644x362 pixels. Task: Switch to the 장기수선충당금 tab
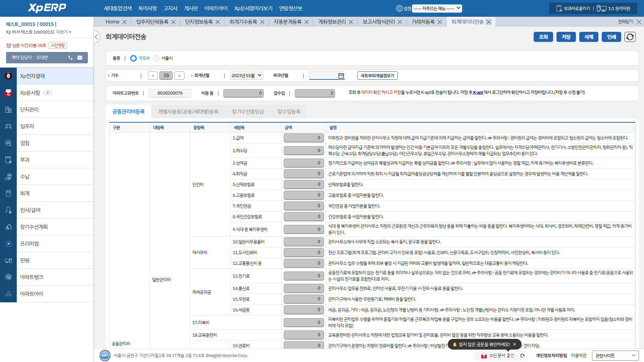coord(248,112)
